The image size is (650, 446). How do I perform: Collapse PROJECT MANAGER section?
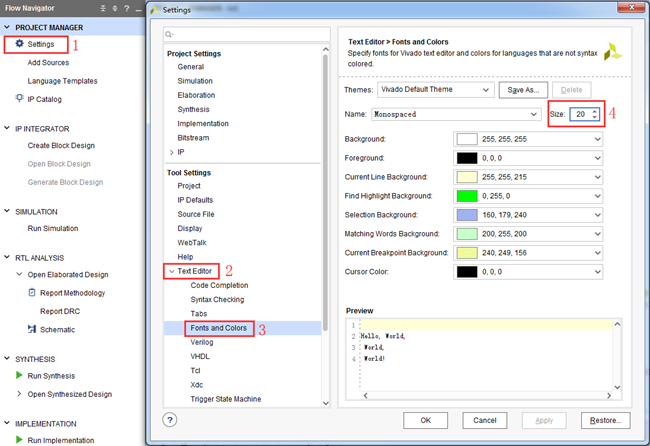pos(7,27)
